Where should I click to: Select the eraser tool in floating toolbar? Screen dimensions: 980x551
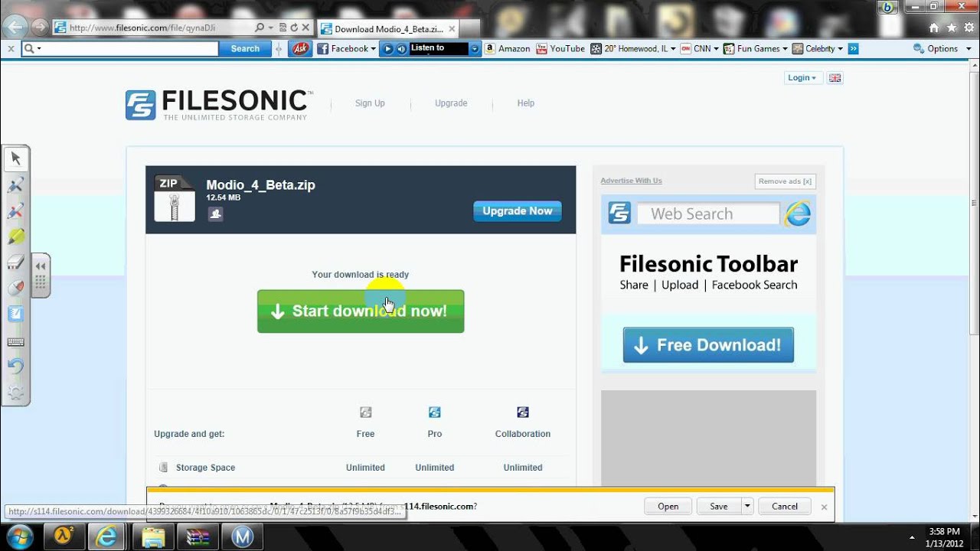(16, 262)
